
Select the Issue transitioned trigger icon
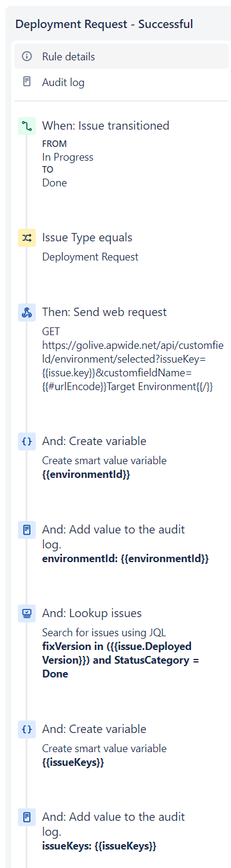[x=27, y=126]
